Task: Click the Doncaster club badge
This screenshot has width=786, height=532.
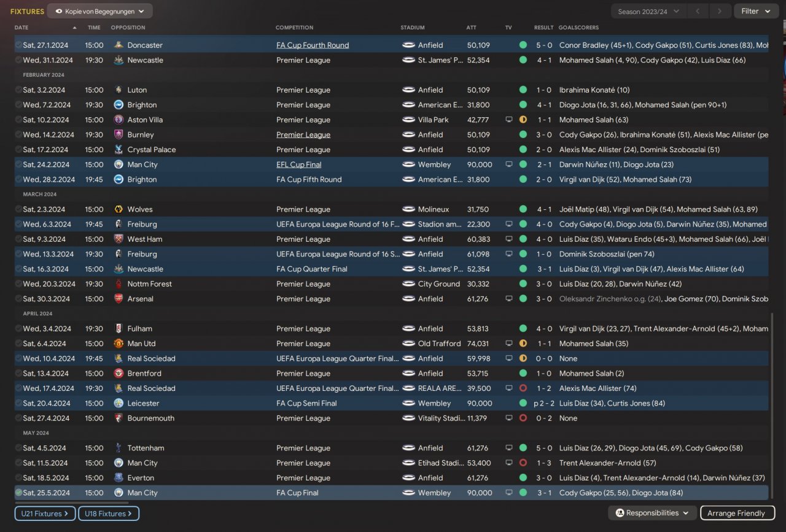Action: (119, 45)
